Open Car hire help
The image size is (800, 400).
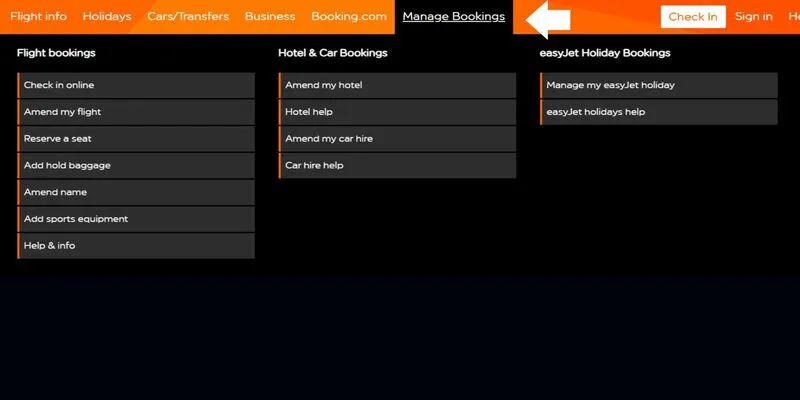(x=397, y=165)
